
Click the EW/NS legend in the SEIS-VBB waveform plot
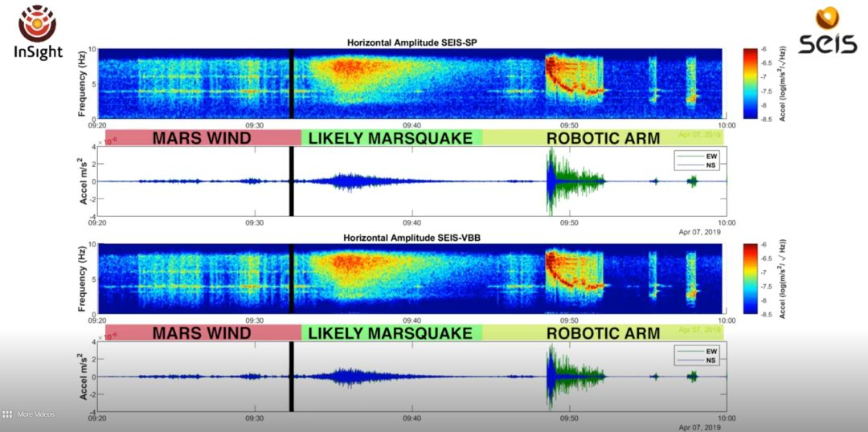pos(698,357)
